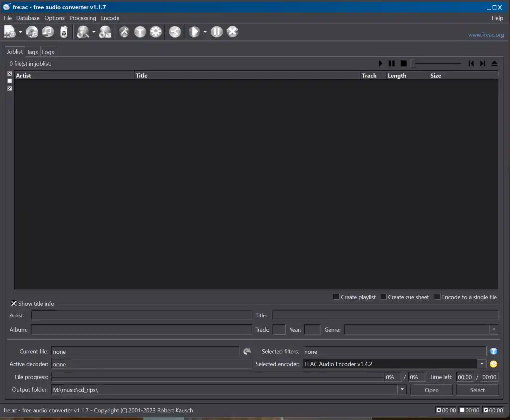Click the add audio CD contents icon

click(x=32, y=32)
